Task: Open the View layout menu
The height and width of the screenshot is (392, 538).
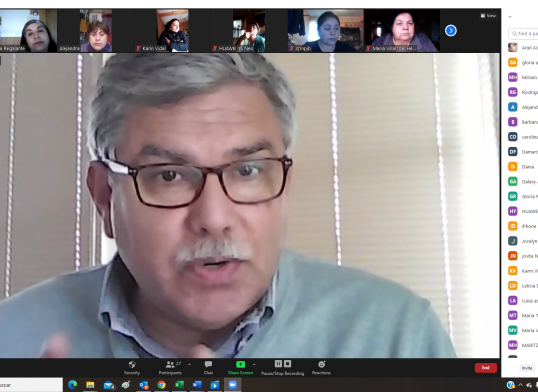Action: pyautogui.click(x=488, y=15)
